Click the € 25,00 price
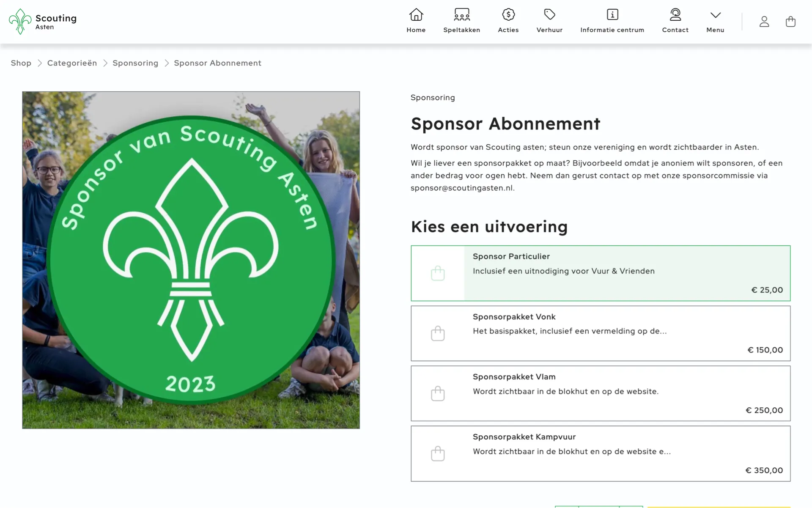This screenshot has width=812, height=508. coord(767,290)
